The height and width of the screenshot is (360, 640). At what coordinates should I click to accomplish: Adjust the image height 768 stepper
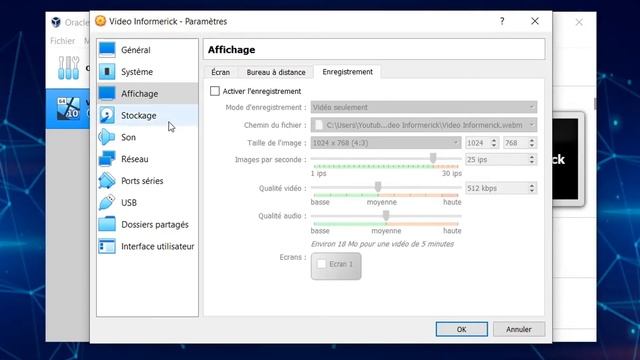click(531, 143)
